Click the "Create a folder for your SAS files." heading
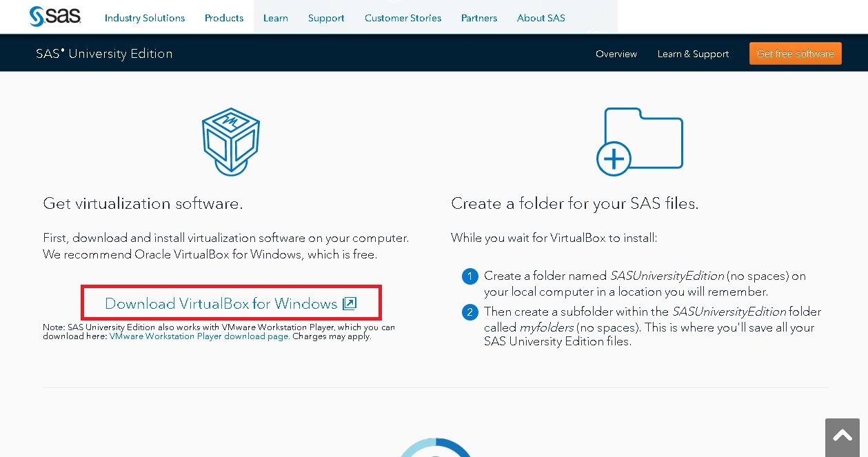Image resolution: width=868 pixels, height=457 pixels. 575,203
